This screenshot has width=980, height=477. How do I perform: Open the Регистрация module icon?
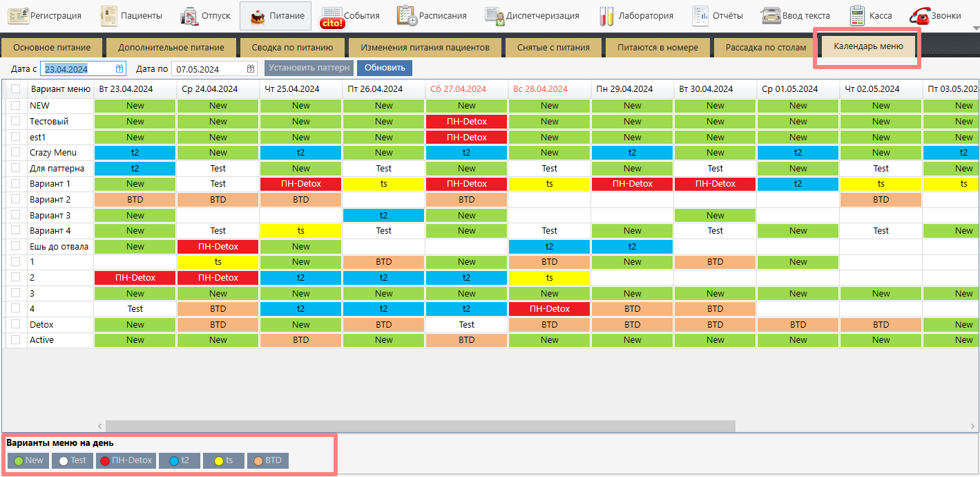click(18, 15)
